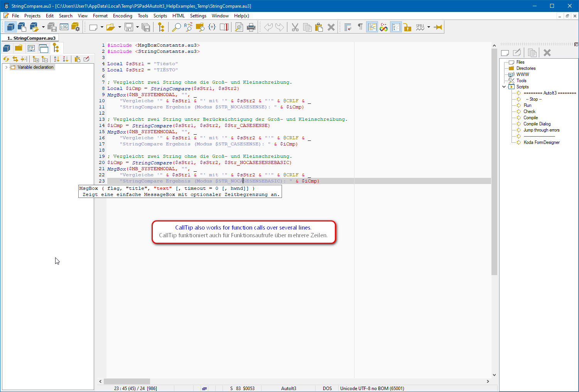Collapse the Scripts tree node
Image resolution: width=579 pixels, height=392 pixels.
(x=504, y=87)
